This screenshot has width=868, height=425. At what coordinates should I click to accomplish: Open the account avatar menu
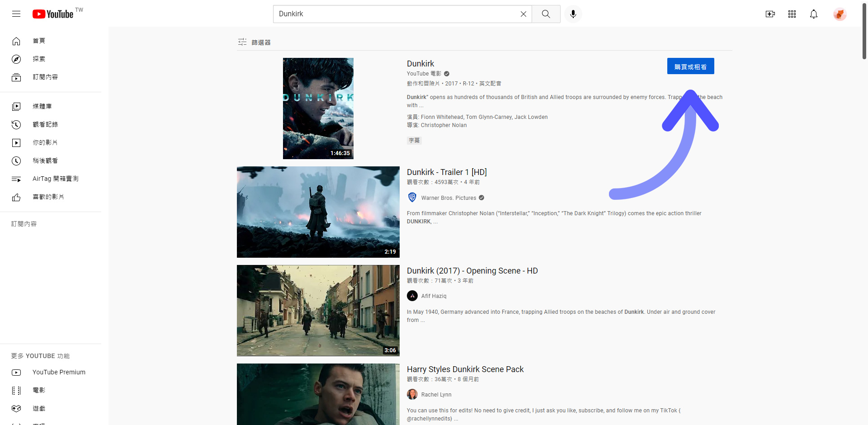click(x=840, y=14)
